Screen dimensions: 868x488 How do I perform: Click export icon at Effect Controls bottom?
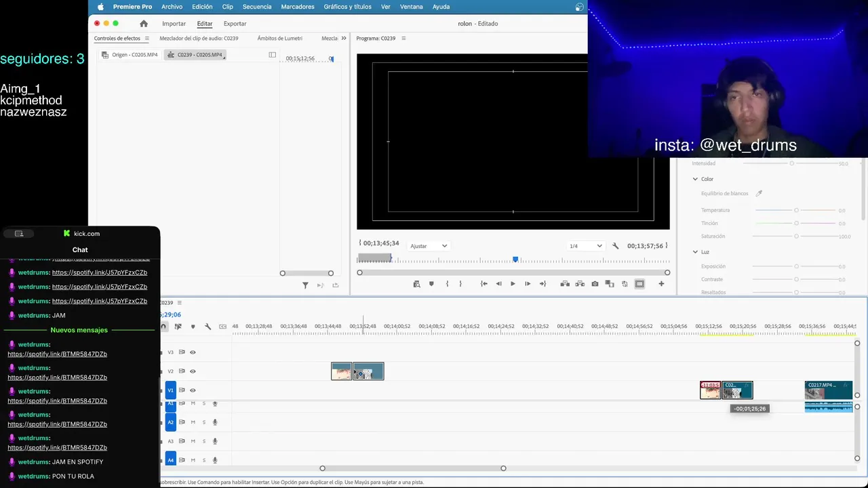click(335, 285)
